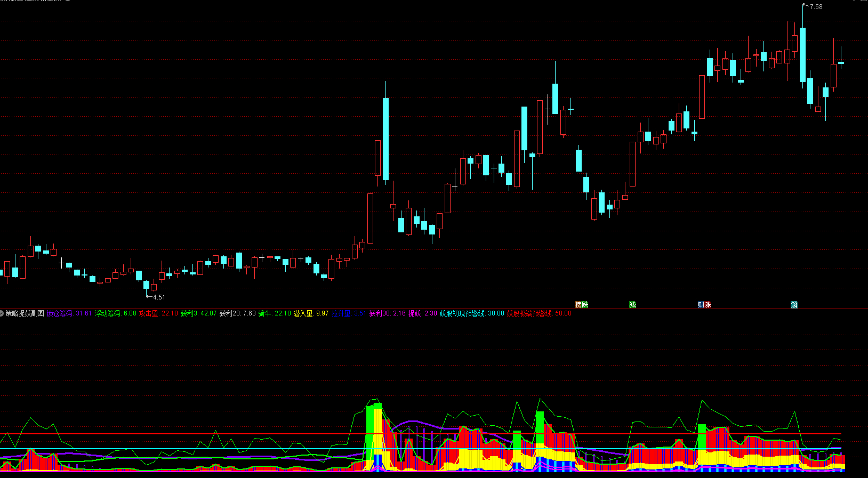Click the red 攻击量 indicator label
The height and width of the screenshot is (478, 868).
[149, 313]
